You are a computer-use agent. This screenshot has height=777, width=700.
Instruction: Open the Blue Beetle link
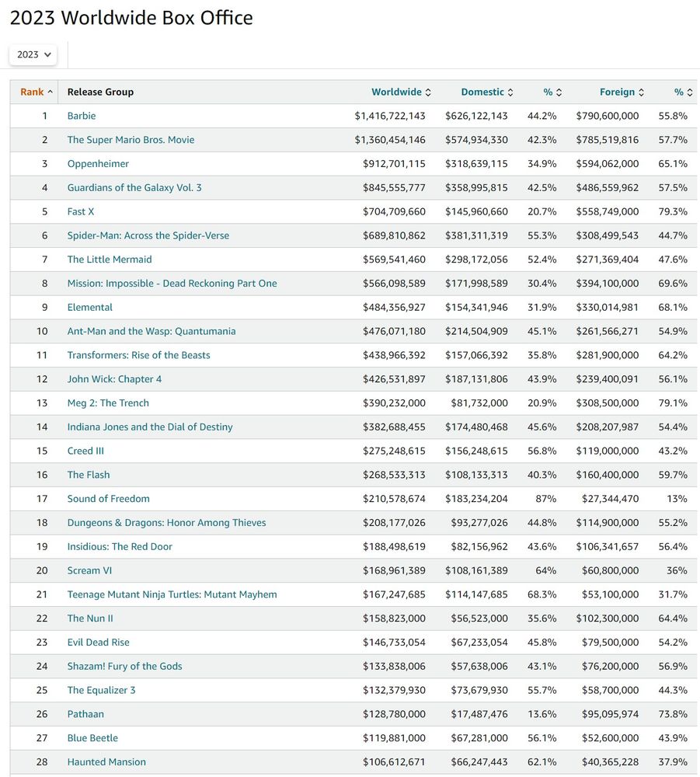(92, 738)
